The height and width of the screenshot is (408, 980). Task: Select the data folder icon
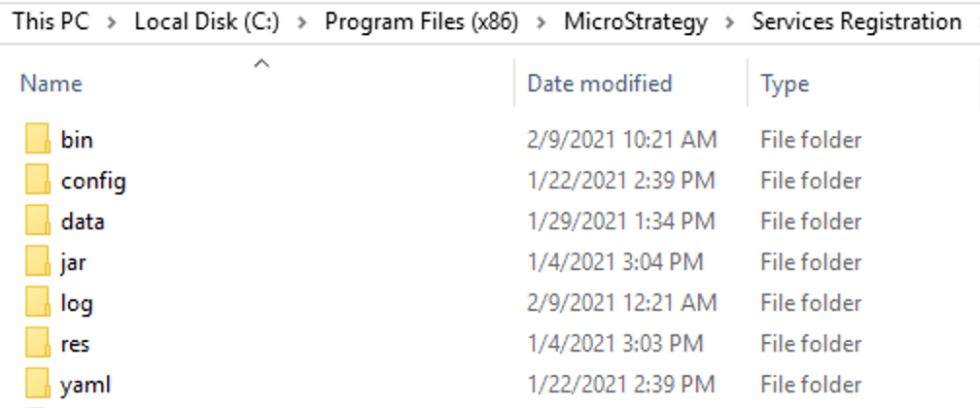(x=38, y=221)
